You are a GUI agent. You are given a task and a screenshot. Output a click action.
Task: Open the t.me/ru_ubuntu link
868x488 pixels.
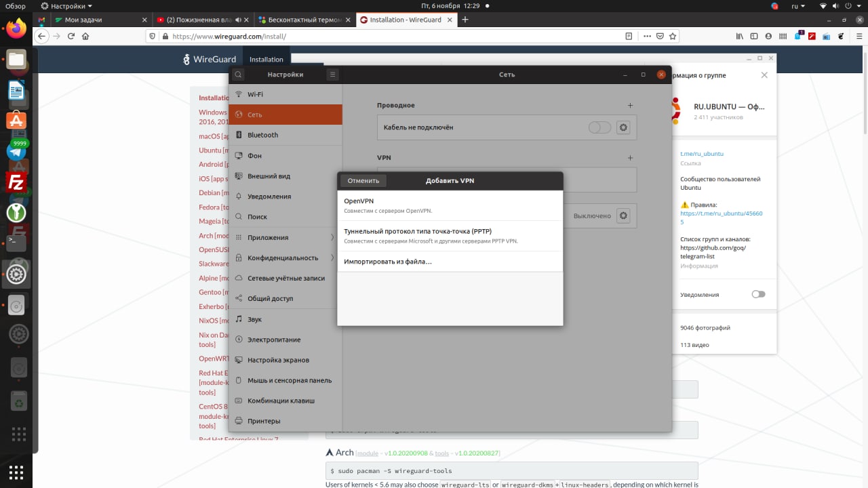click(x=702, y=153)
